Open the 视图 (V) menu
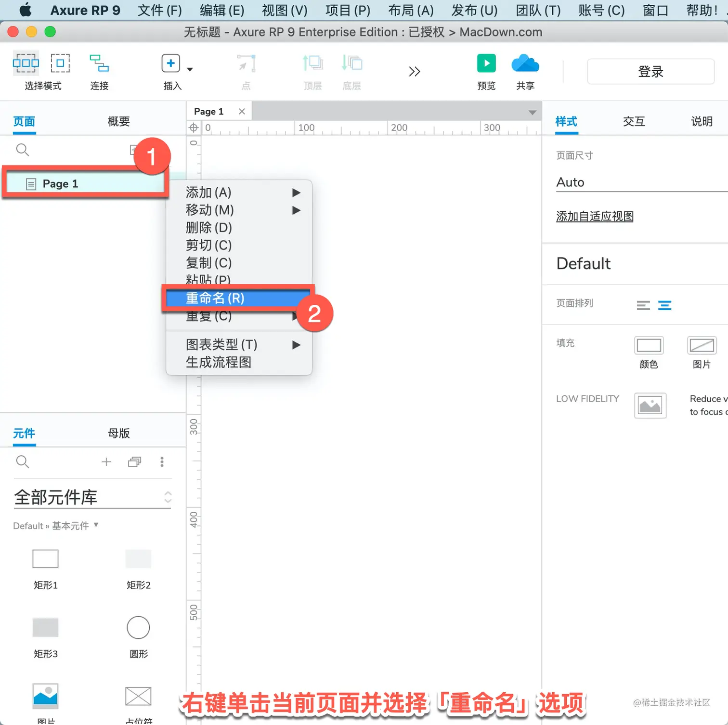This screenshot has height=725, width=728. (x=285, y=10)
